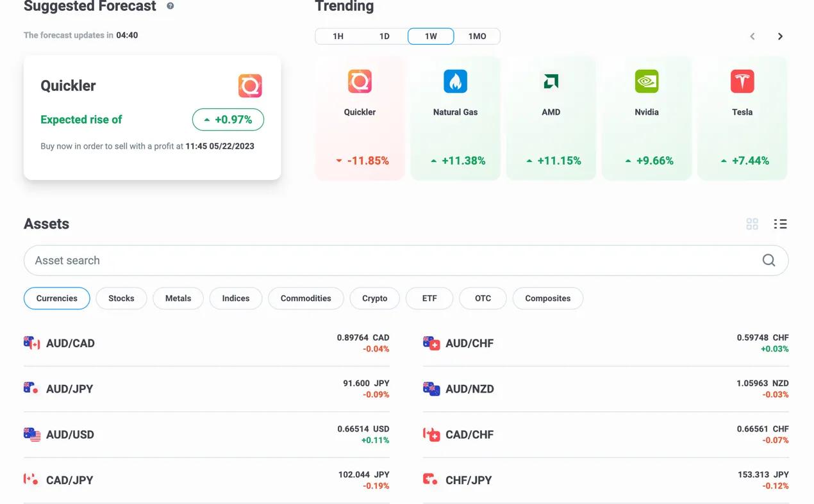The image size is (814, 504).
Task: Click the Expected rise of label
Action: tap(81, 120)
